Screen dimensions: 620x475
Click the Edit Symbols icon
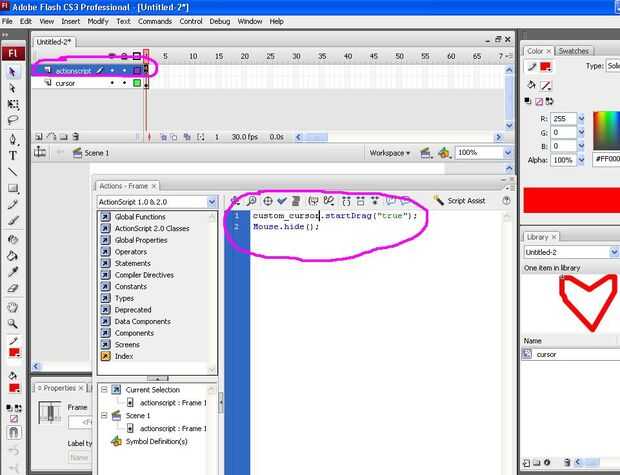point(444,153)
